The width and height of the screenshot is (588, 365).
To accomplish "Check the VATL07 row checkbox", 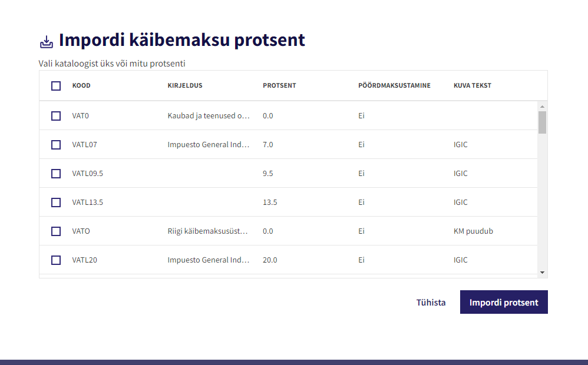I will point(56,145).
